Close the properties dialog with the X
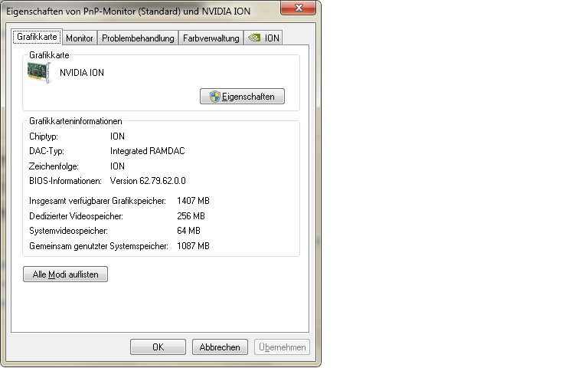 298,8
